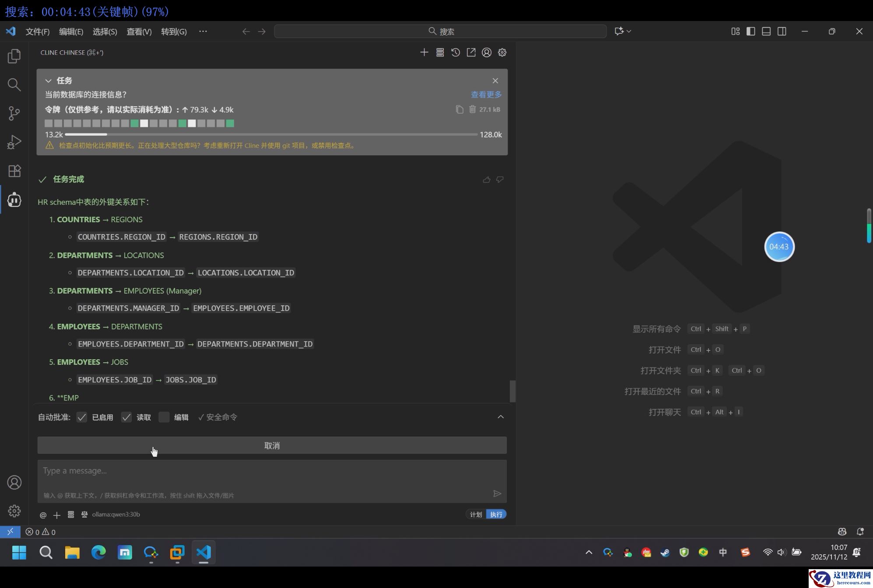Collapse the 任务 header chevron
The height and width of the screenshot is (588, 873).
pyautogui.click(x=49, y=80)
